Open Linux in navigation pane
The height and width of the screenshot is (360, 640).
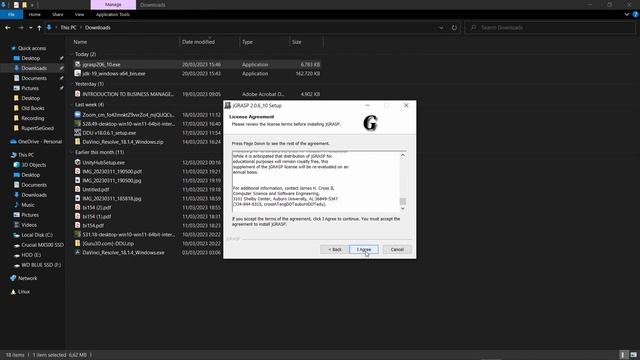(x=24, y=292)
